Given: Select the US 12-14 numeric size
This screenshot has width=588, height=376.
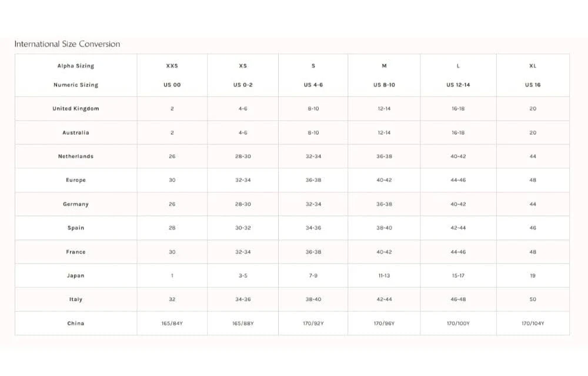Looking at the screenshot, I should tap(458, 85).
